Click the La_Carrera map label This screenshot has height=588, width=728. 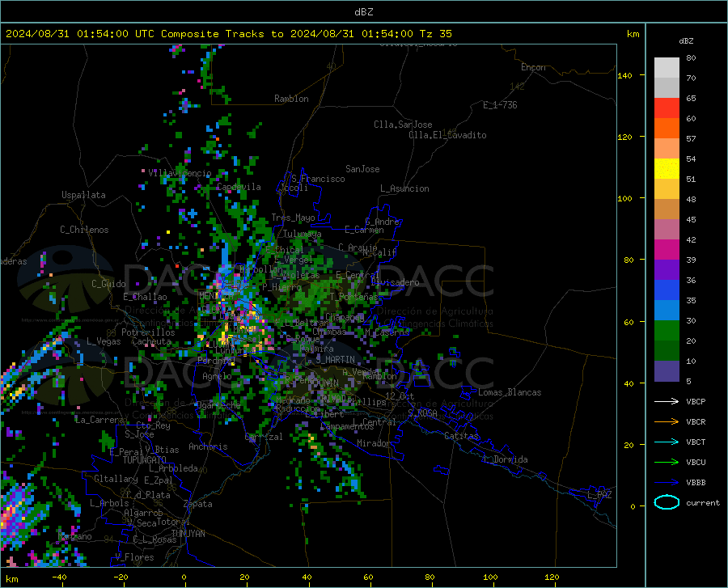tap(99, 420)
